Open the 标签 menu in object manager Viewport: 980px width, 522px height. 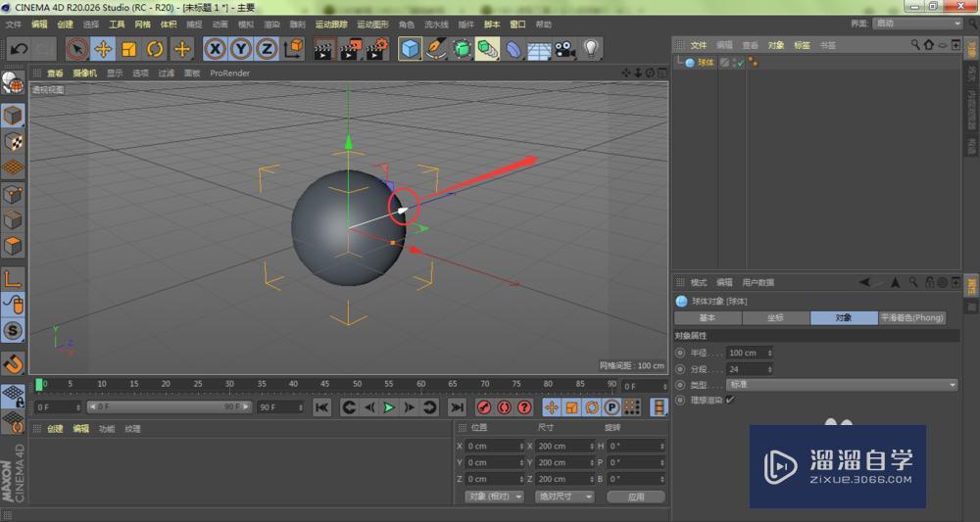point(802,46)
